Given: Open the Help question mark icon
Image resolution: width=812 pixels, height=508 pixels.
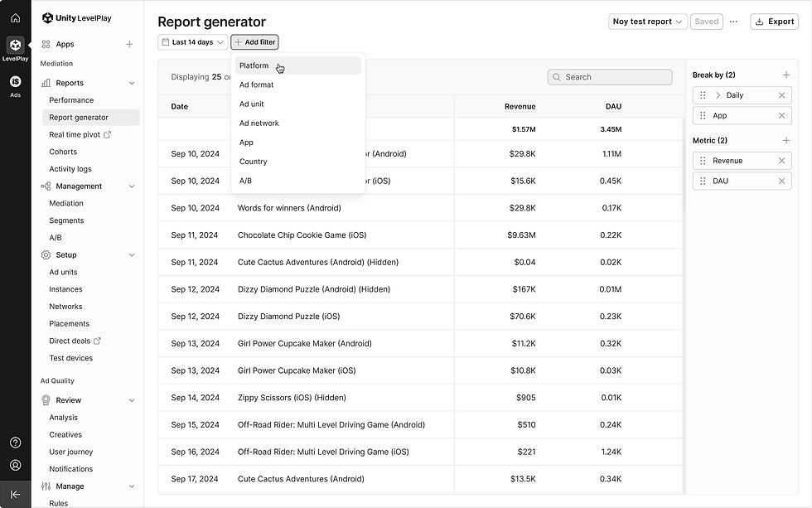Looking at the screenshot, I should 16,443.
